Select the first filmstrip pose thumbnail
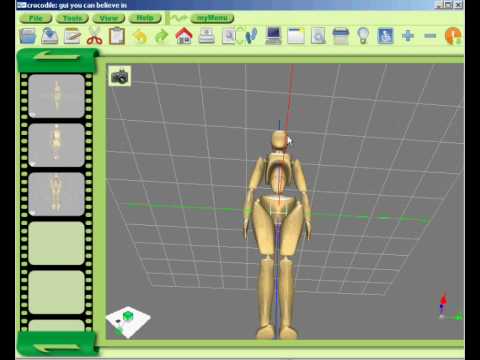 pos(56,96)
